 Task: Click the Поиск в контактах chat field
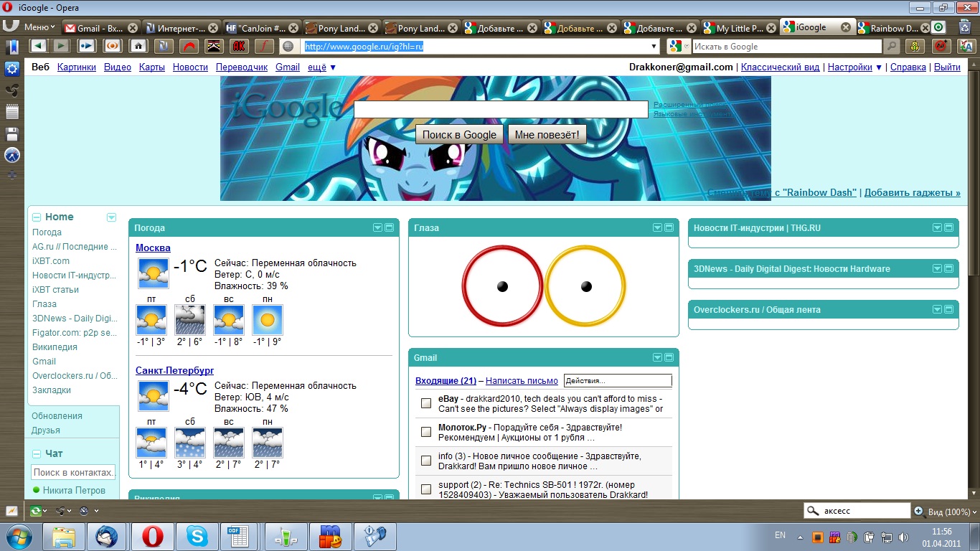[x=73, y=473]
